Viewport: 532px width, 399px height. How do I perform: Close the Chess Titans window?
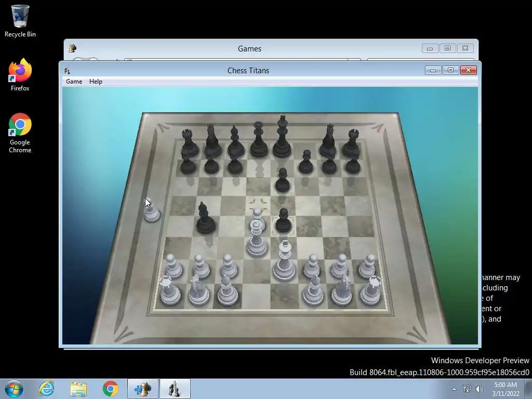pyautogui.click(x=468, y=70)
